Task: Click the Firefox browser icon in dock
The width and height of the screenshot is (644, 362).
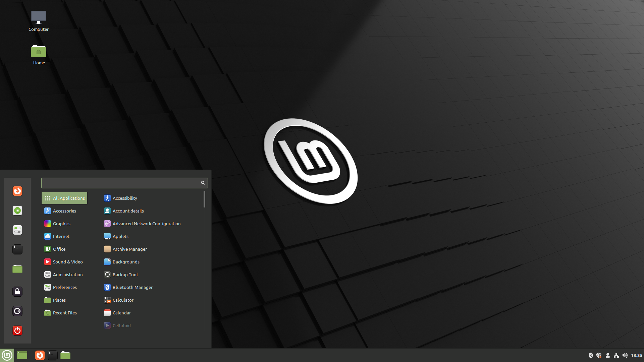Action: pyautogui.click(x=39, y=355)
